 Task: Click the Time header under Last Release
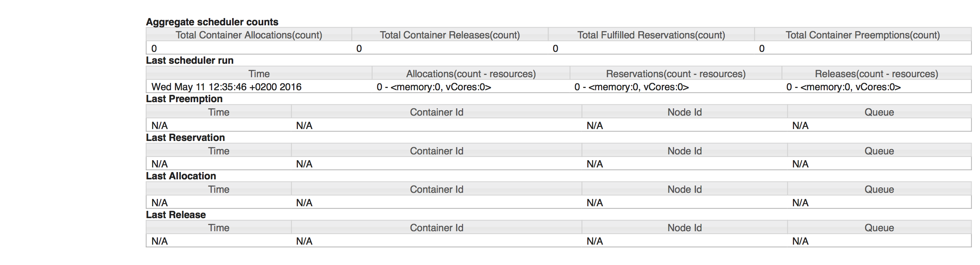click(x=219, y=228)
